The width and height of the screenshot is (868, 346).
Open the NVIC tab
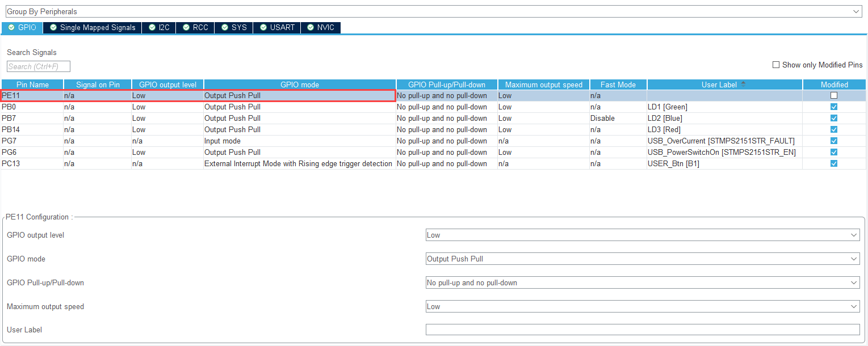(x=321, y=27)
